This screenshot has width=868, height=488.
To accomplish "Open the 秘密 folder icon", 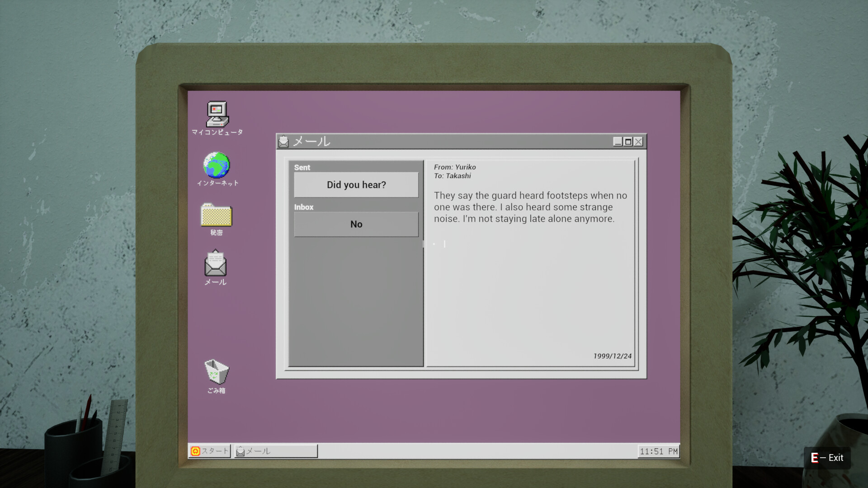I will 216,216.
